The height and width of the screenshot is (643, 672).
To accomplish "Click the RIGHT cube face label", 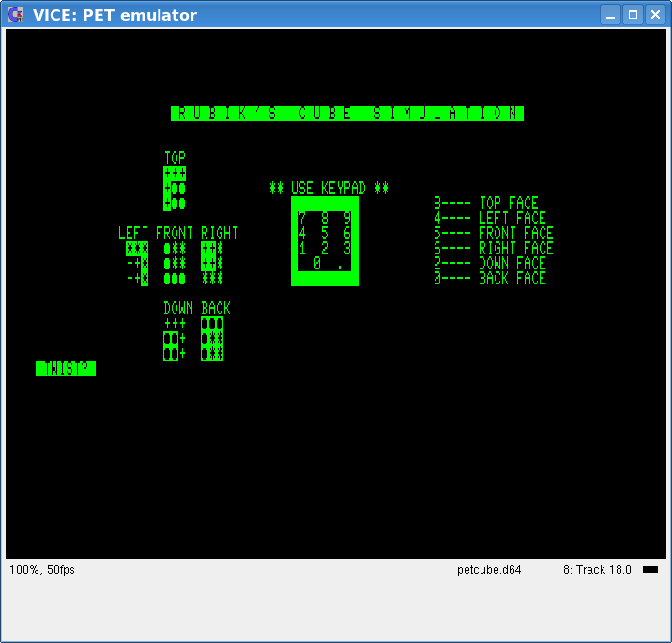I will click(x=220, y=233).
